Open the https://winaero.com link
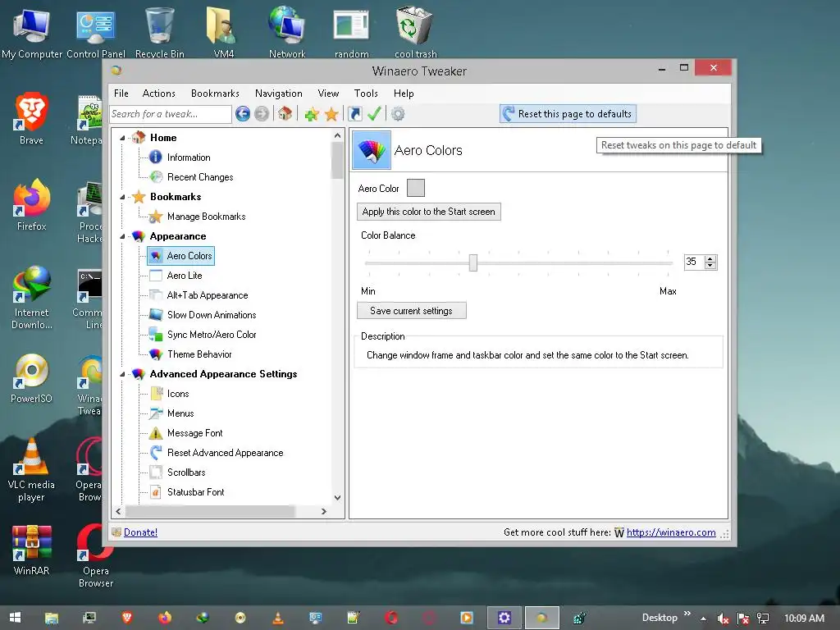 point(671,532)
